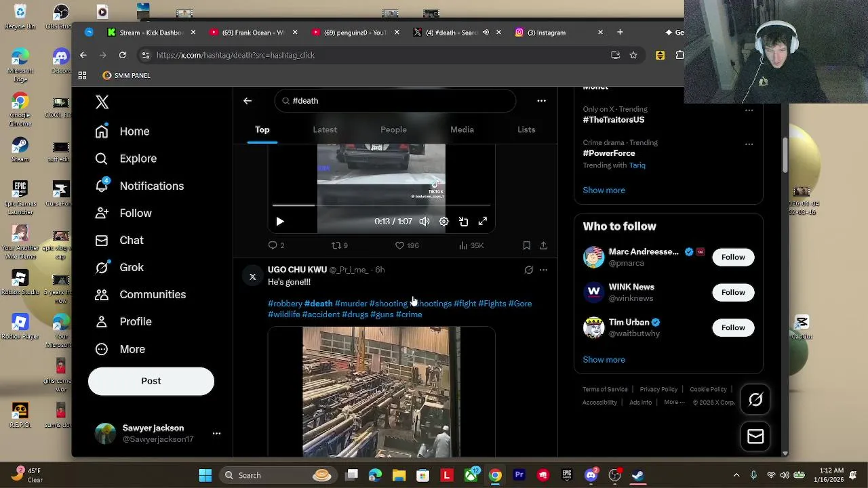868x488 pixels.
Task: Switch to the Latest tab
Action: (x=325, y=129)
